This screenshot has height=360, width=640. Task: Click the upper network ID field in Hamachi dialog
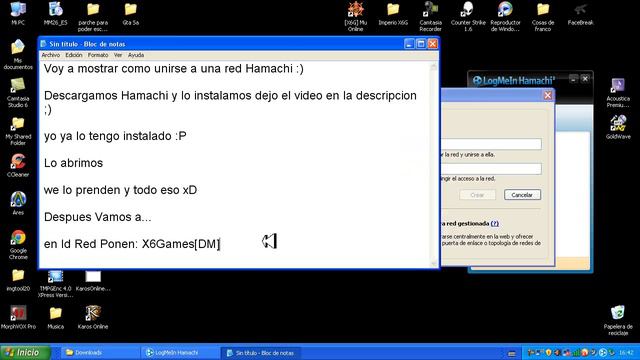[x=491, y=144]
